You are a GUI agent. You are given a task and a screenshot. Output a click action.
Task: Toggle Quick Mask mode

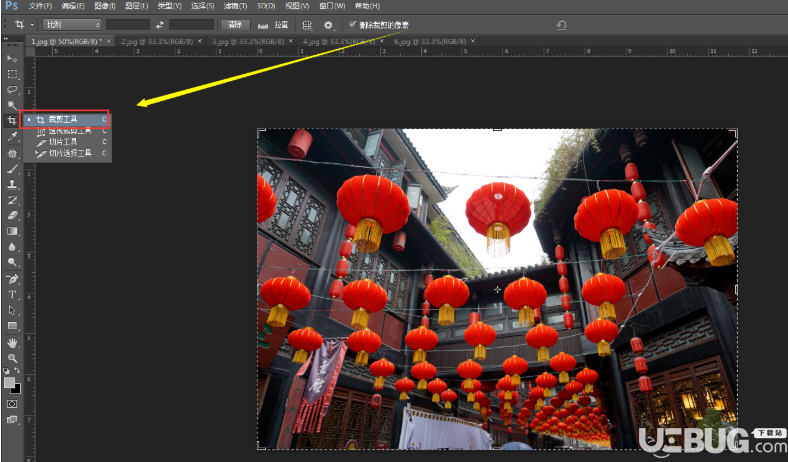click(12, 404)
